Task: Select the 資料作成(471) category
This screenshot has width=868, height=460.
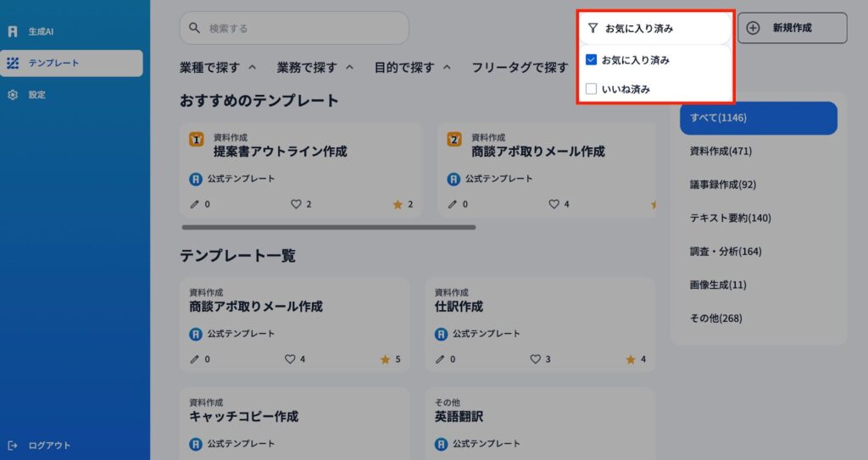Action: [x=721, y=152]
